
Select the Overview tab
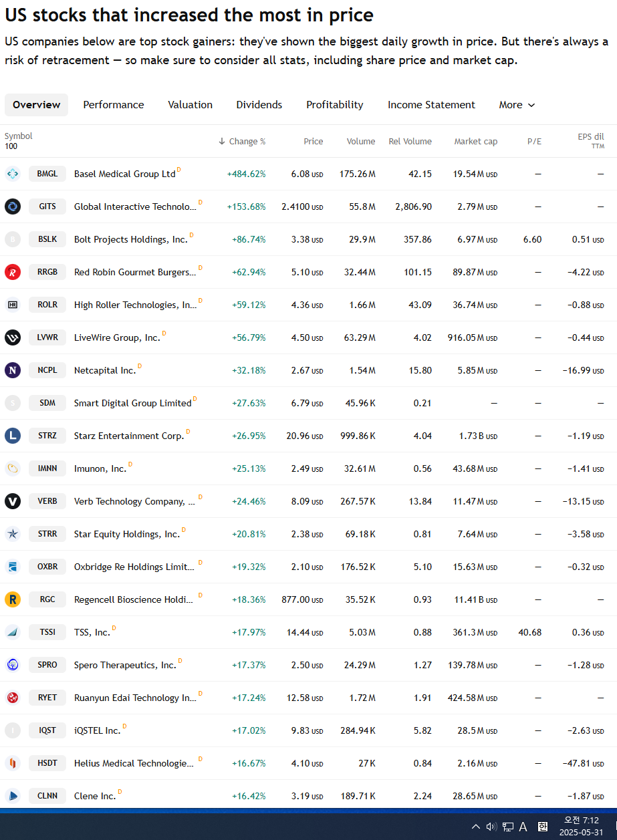37,105
